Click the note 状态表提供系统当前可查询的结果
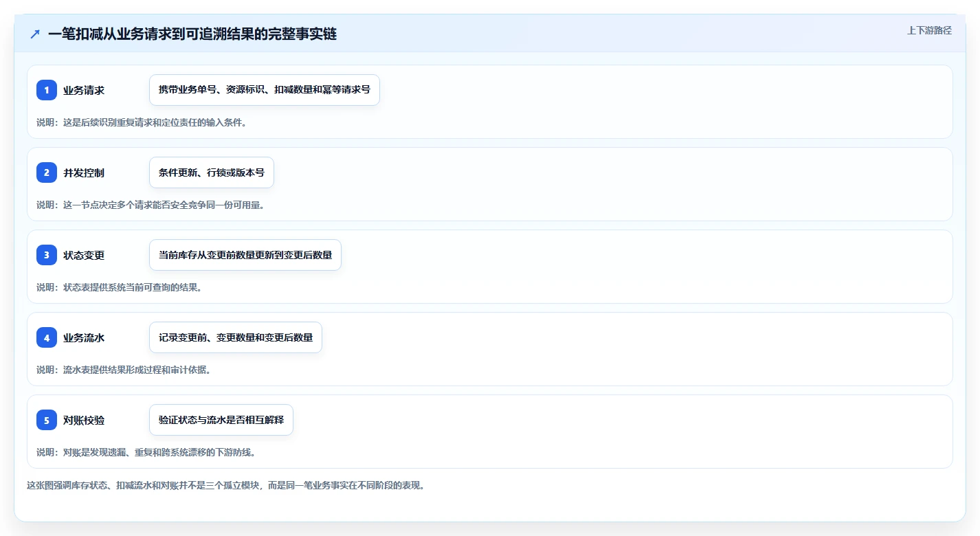 click(x=120, y=287)
